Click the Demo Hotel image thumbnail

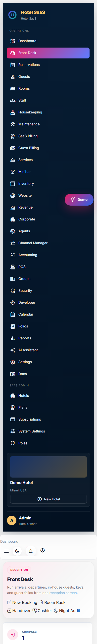48,467
